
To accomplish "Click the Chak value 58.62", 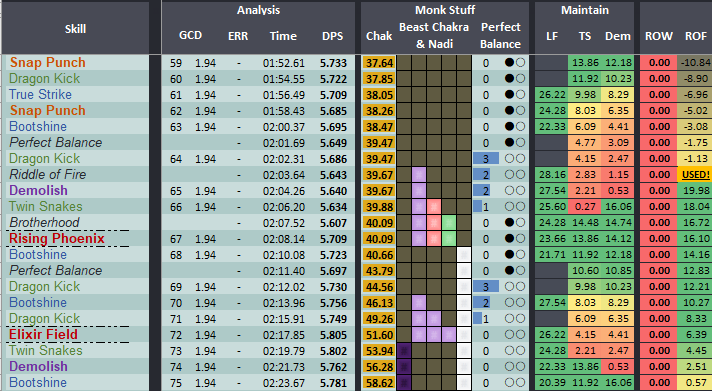I will click(x=379, y=383).
